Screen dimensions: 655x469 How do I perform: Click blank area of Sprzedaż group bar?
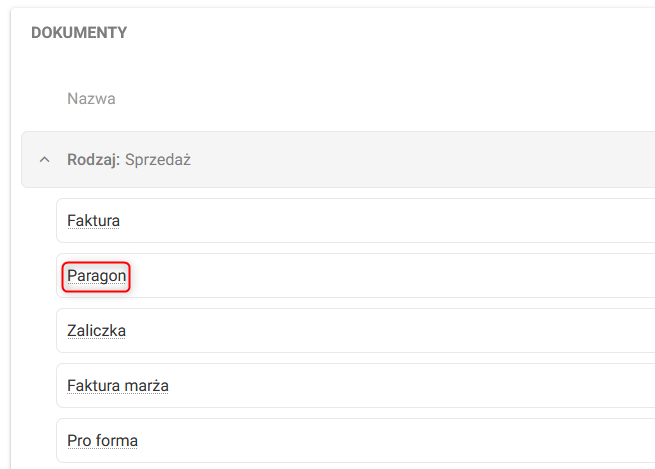pyautogui.click(x=420, y=160)
